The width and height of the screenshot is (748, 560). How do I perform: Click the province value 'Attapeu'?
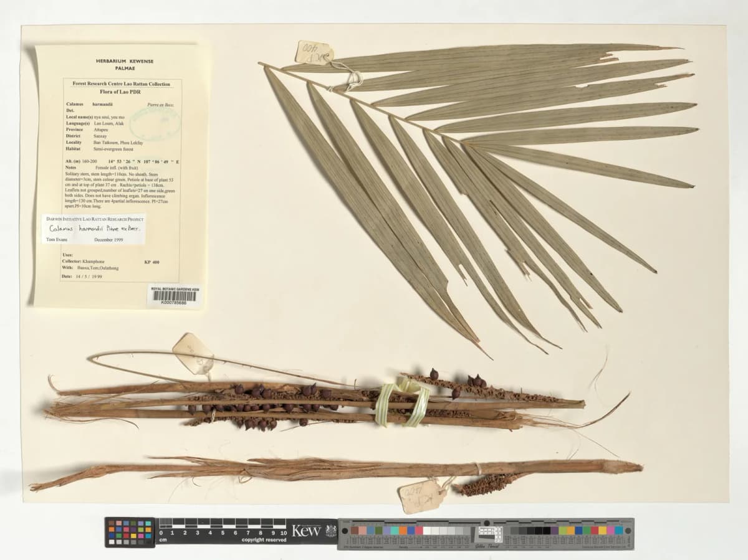coord(101,130)
